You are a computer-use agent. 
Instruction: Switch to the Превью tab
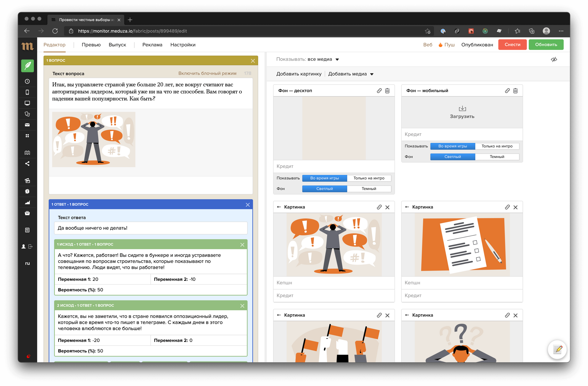[91, 45]
